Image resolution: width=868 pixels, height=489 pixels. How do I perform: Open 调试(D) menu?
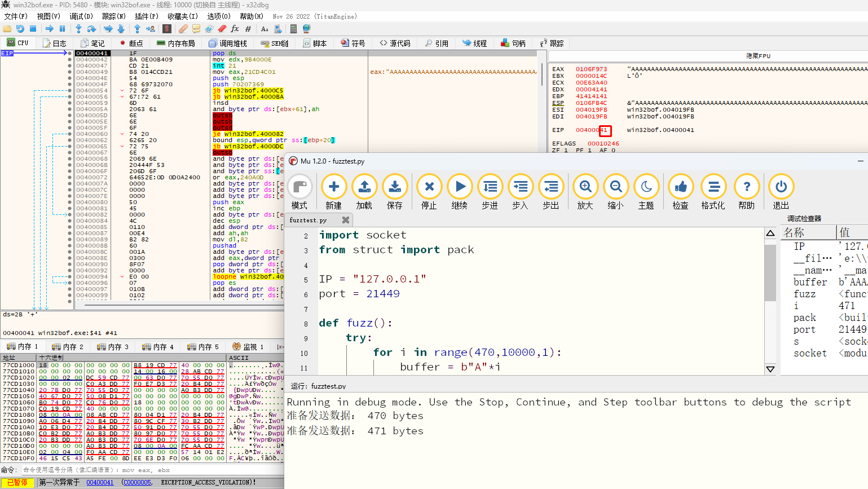click(x=81, y=16)
